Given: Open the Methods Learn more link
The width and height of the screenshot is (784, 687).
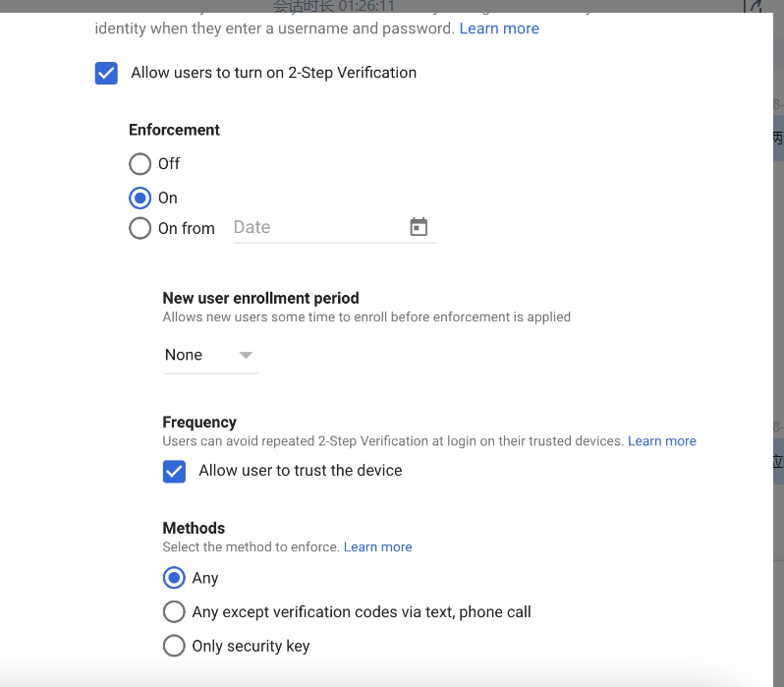Looking at the screenshot, I should pos(377,546).
